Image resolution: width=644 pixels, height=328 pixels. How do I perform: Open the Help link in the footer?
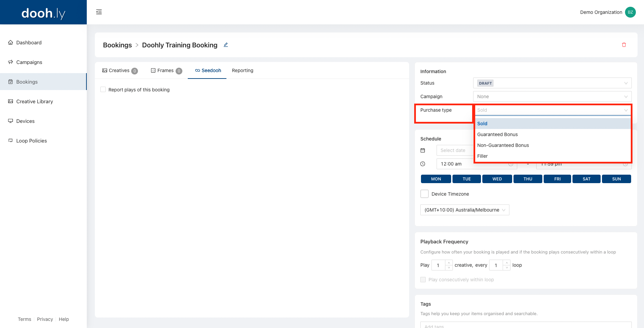click(x=64, y=319)
